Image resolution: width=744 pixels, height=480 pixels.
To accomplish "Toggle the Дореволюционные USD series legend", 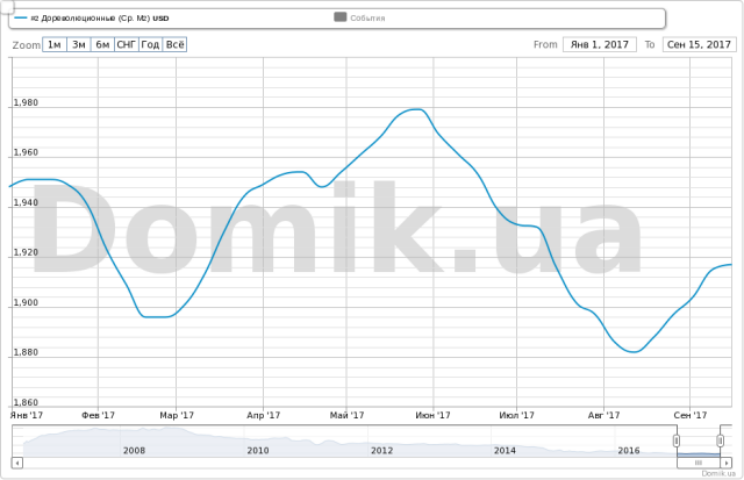I will tap(92, 18).
